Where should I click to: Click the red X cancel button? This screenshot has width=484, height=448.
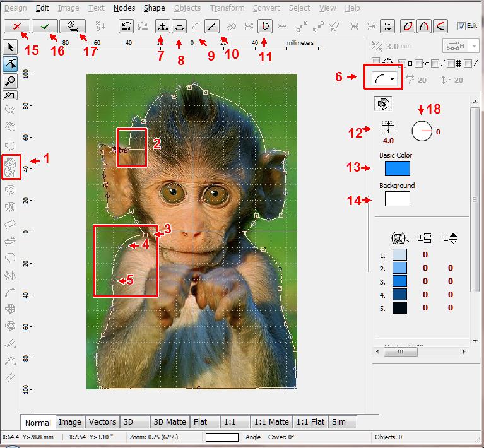coord(15,27)
